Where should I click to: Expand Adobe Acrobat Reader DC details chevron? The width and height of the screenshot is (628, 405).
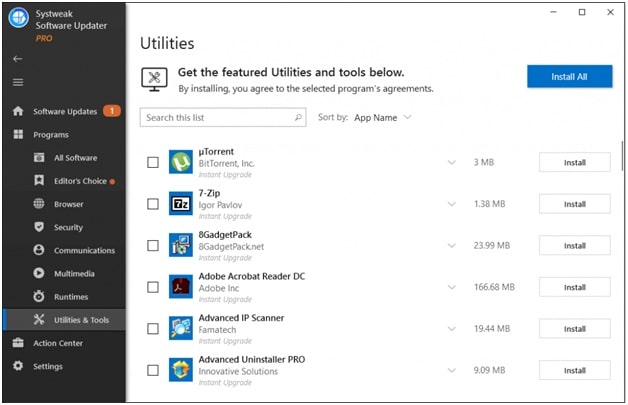[x=451, y=287]
